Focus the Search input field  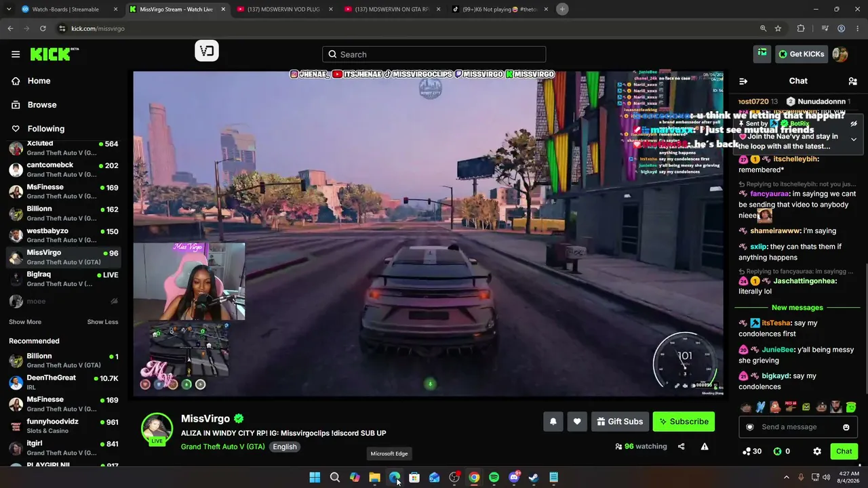coord(434,54)
